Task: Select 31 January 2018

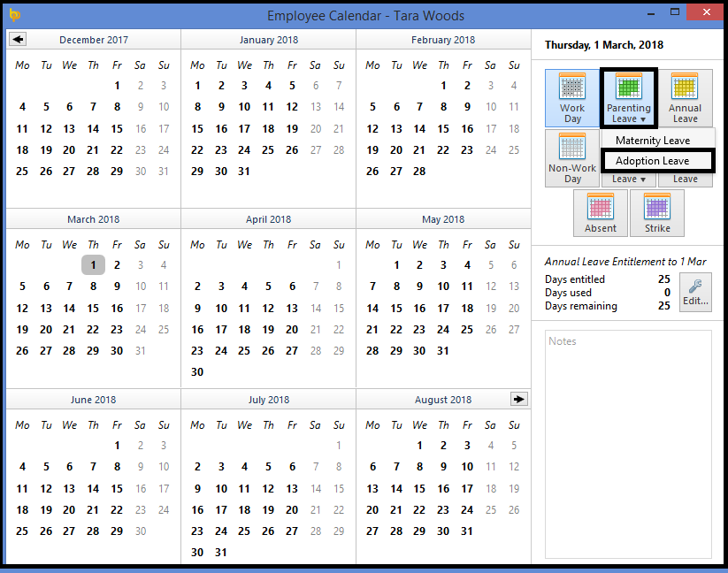Action: [244, 172]
